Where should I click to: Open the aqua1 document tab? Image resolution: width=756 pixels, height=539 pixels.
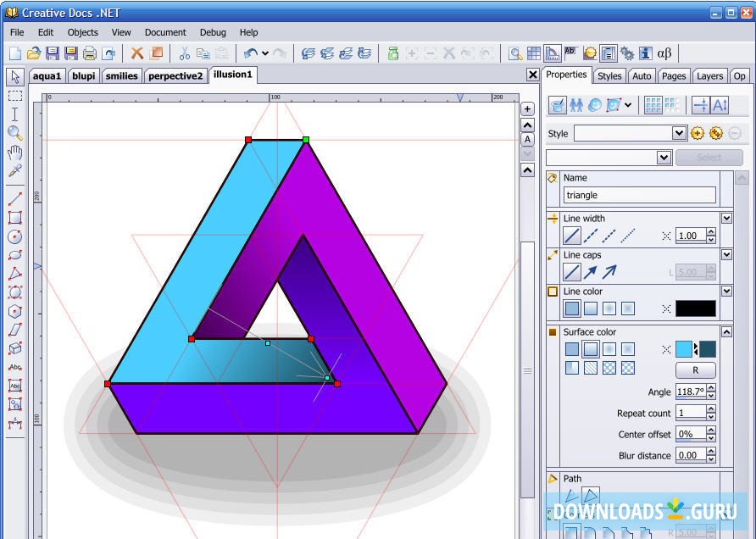[47, 75]
